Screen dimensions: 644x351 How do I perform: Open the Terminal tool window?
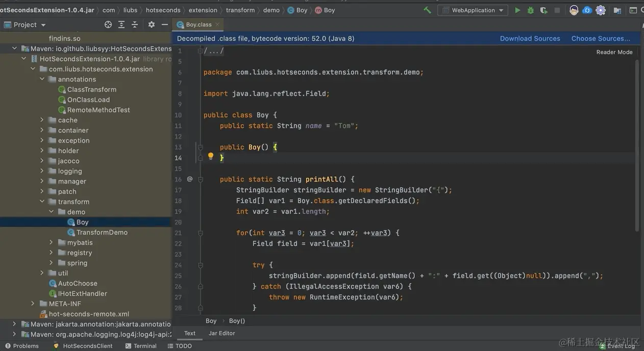[x=141, y=346]
